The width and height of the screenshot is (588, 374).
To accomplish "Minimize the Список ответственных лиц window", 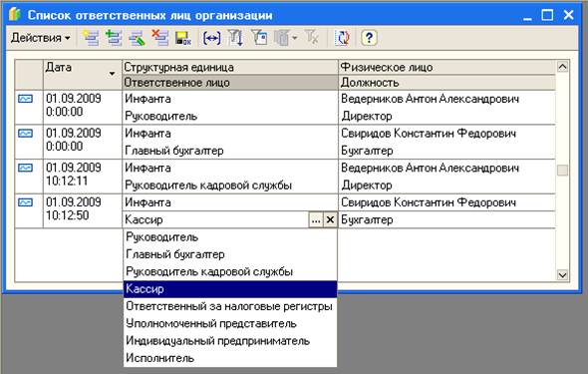I will (527, 15).
